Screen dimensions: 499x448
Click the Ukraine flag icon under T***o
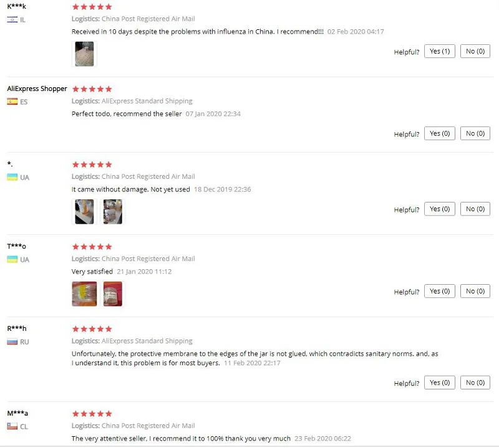(x=12, y=259)
